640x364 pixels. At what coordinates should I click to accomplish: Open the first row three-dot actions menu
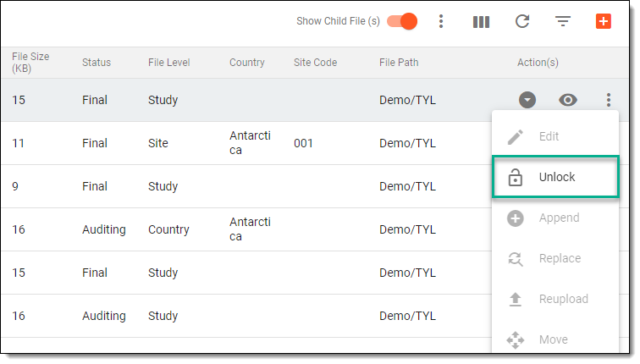(609, 100)
